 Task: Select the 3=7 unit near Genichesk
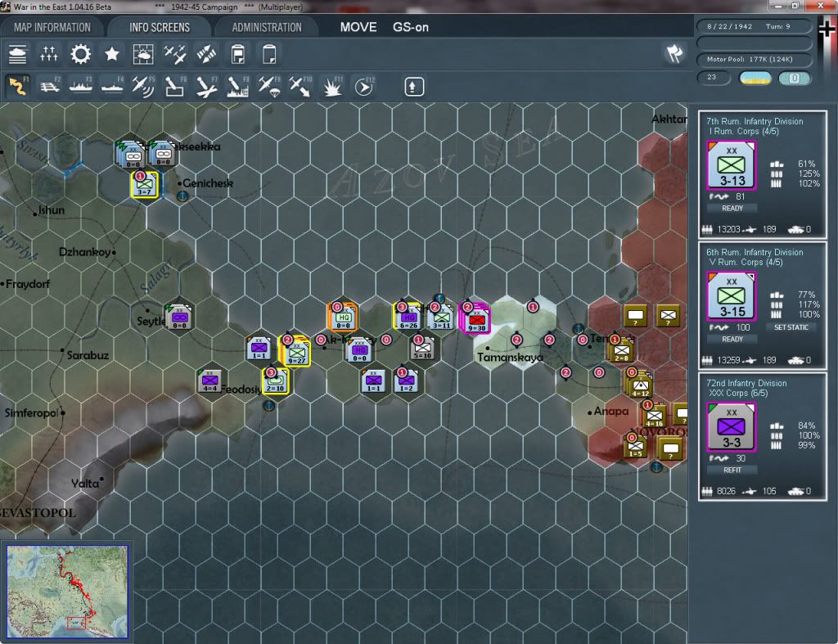coord(144,184)
